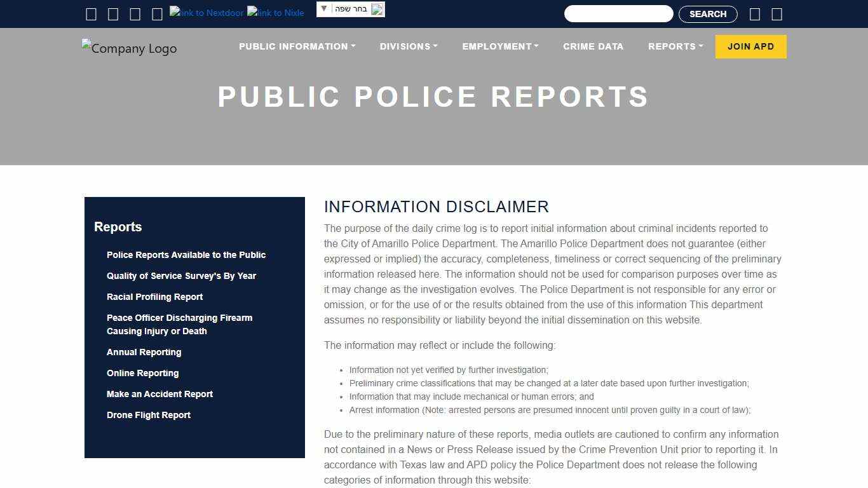Open "Police Reports Available to the Public"
The image size is (868, 488).
click(x=186, y=255)
